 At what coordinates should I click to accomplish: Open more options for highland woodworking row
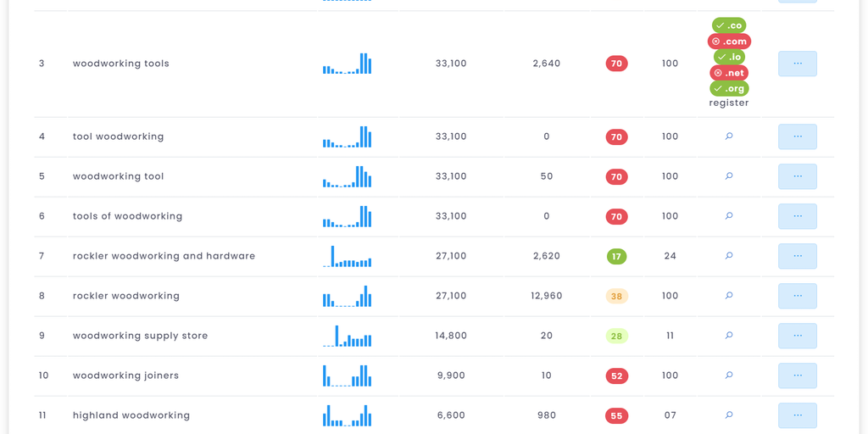pyautogui.click(x=797, y=415)
